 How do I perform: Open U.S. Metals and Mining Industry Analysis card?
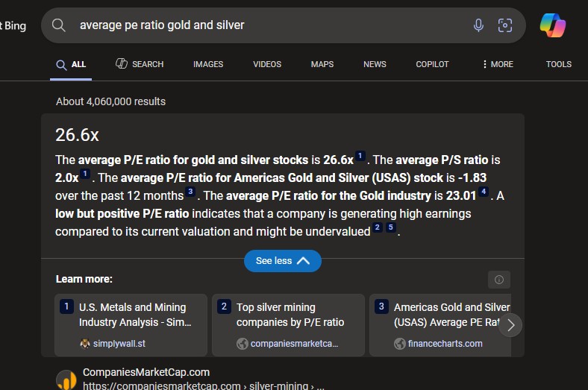click(x=131, y=325)
